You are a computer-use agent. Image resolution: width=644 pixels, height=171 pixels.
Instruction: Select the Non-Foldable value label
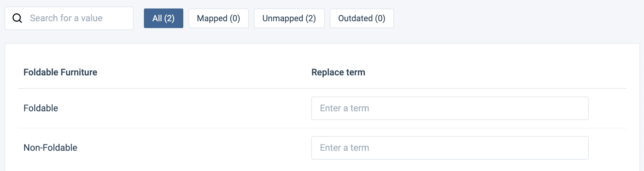50,148
